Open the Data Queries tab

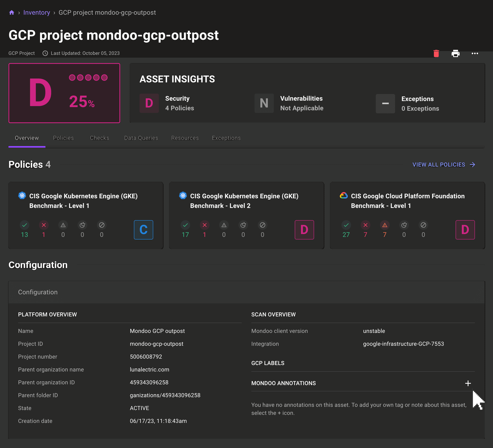[141, 138]
